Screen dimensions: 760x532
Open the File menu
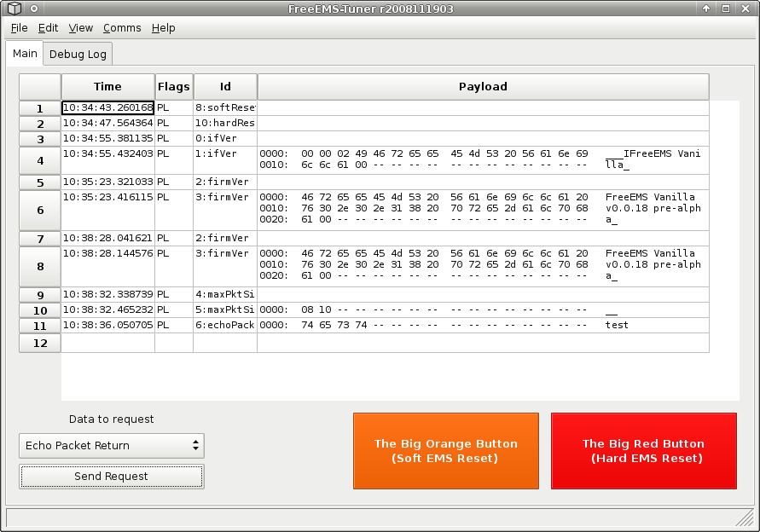pos(20,28)
